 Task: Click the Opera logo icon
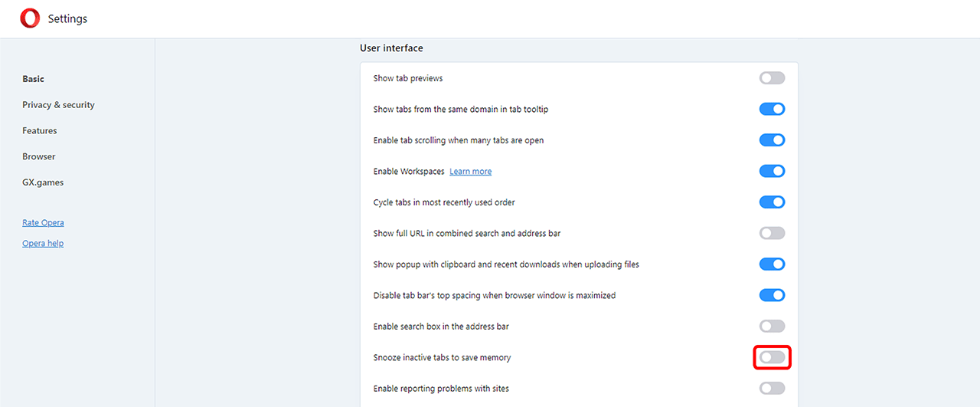[30, 18]
